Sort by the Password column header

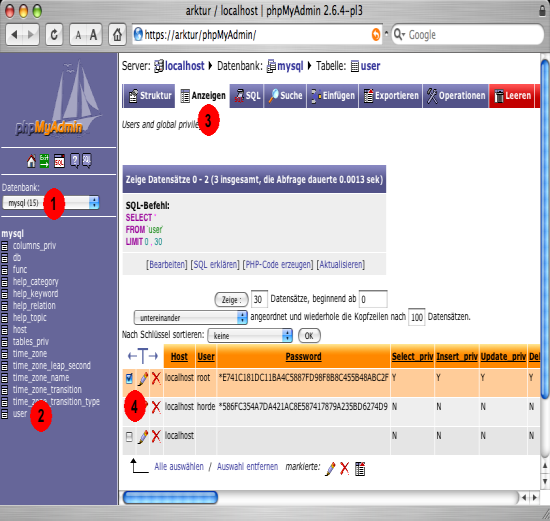coord(303,356)
